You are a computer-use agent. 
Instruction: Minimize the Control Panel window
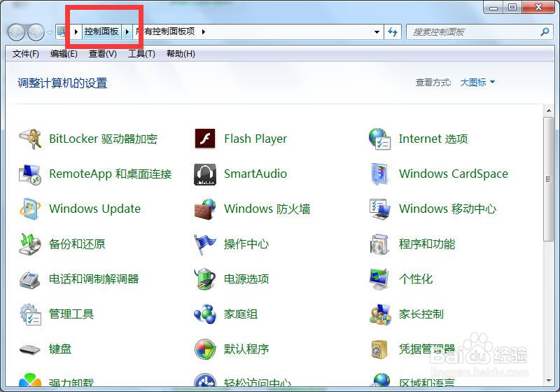(493, 7)
